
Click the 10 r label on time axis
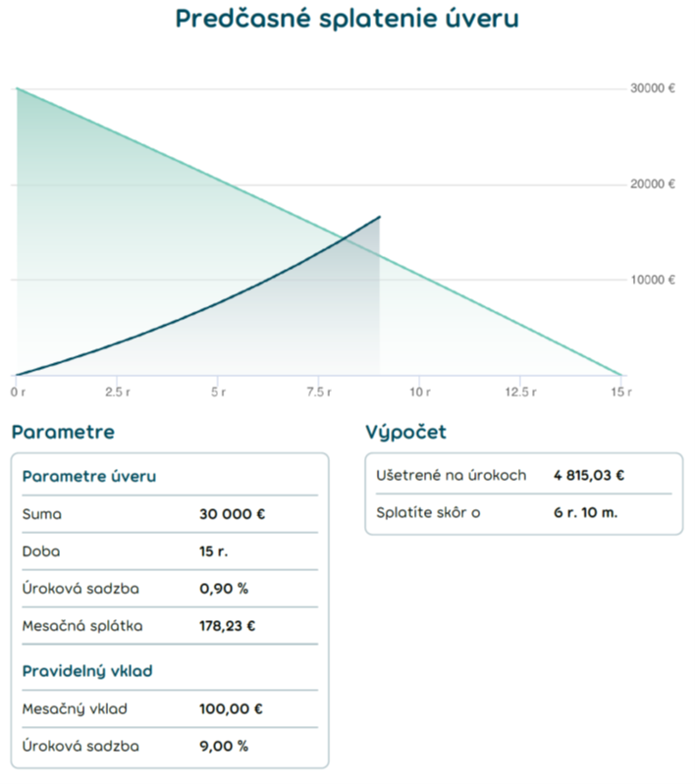(420, 392)
